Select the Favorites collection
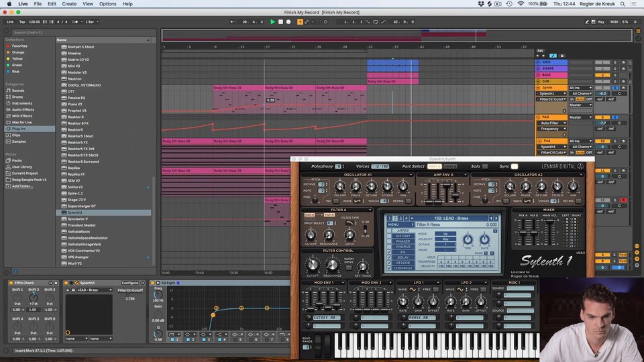Image resolution: width=644 pixels, height=362 pixels. pos(19,46)
